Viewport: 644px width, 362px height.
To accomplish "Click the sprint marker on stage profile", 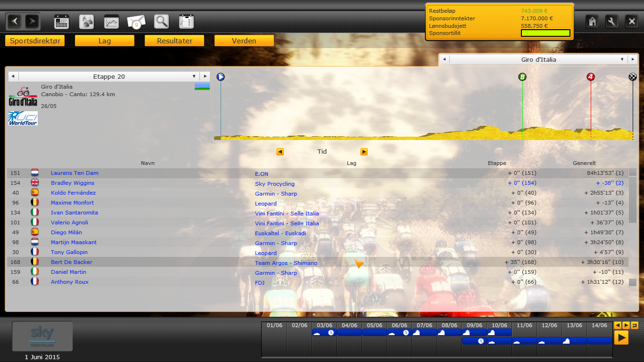I will pos(522,77).
